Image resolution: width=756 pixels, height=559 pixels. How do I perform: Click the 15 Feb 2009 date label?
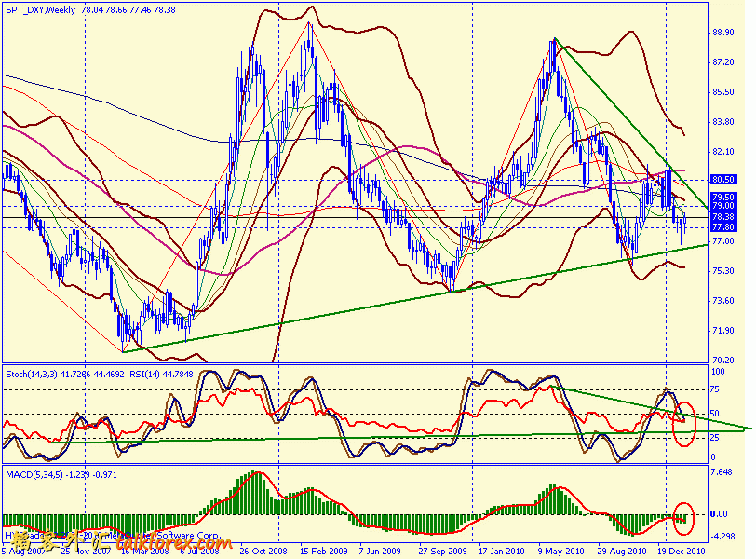(323, 552)
